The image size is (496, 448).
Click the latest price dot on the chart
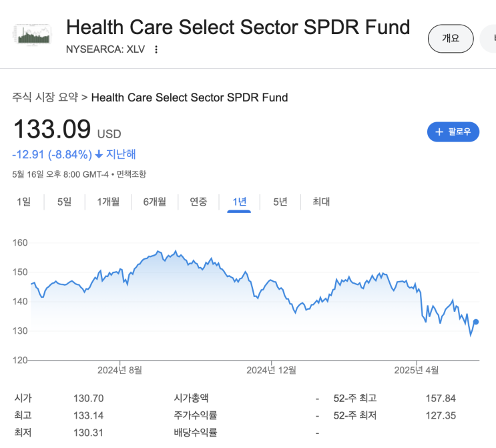476,322
